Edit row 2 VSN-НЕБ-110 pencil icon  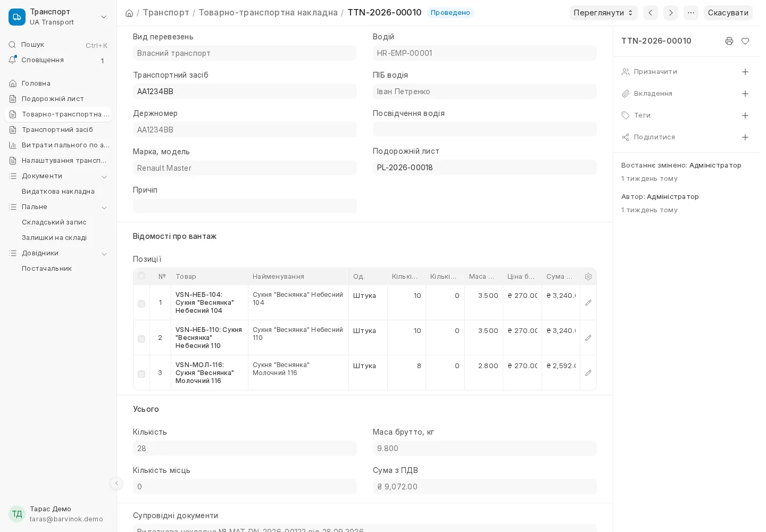588,338
